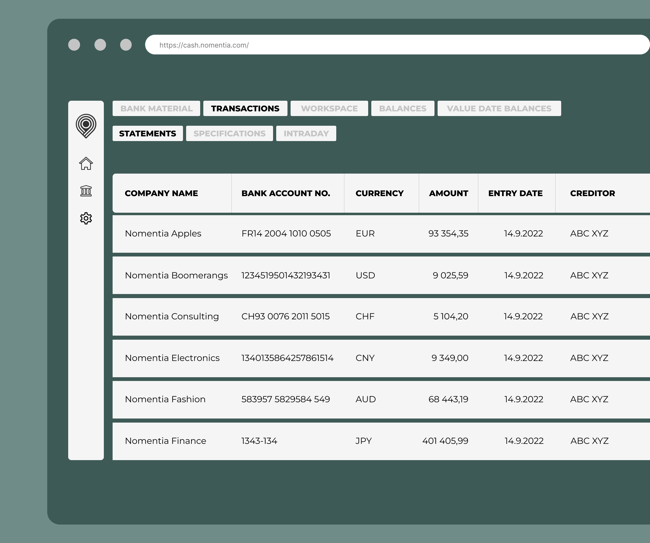The width and height of the screenshot is (650, 543).
Task: Select the Nomentia Fashion company name
Action: [165, 400]
